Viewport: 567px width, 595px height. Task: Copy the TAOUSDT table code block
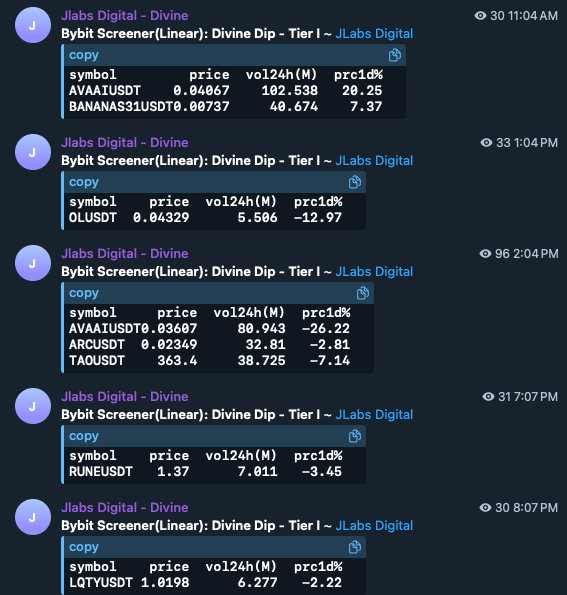click(363, 293)
